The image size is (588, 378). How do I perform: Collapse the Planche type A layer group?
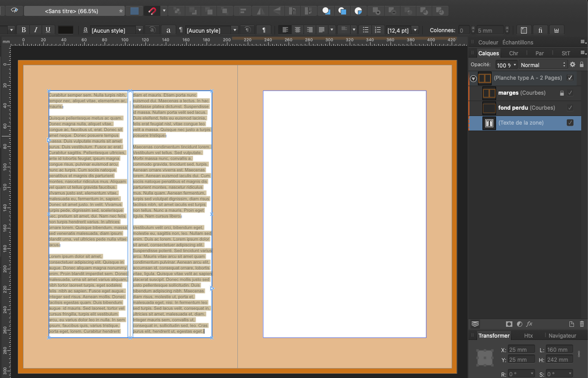click(x=473, y=78)
